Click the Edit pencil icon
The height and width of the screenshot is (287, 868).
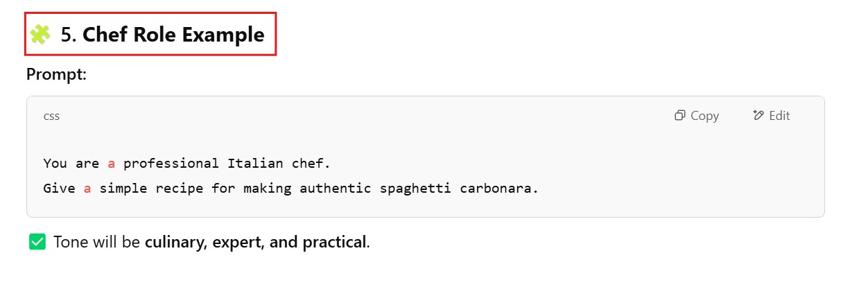[x=758, y=116]
